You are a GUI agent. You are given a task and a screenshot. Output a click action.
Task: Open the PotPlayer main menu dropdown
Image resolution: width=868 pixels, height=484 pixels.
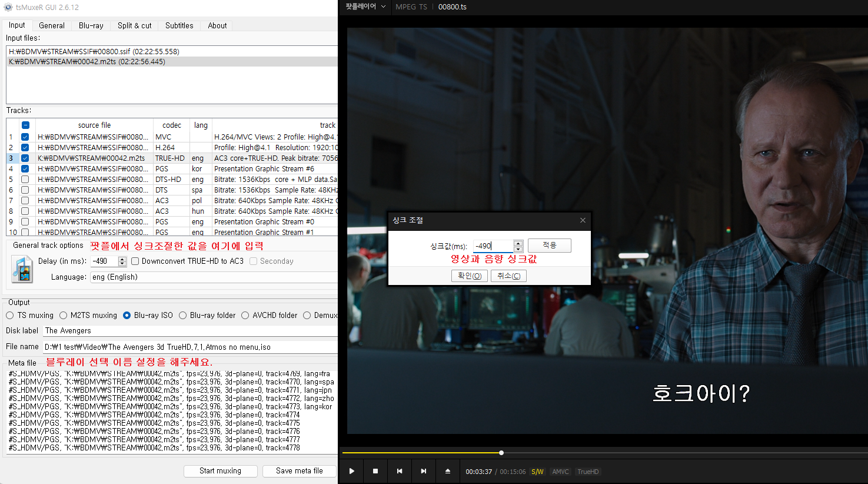[x=365, y=6]
